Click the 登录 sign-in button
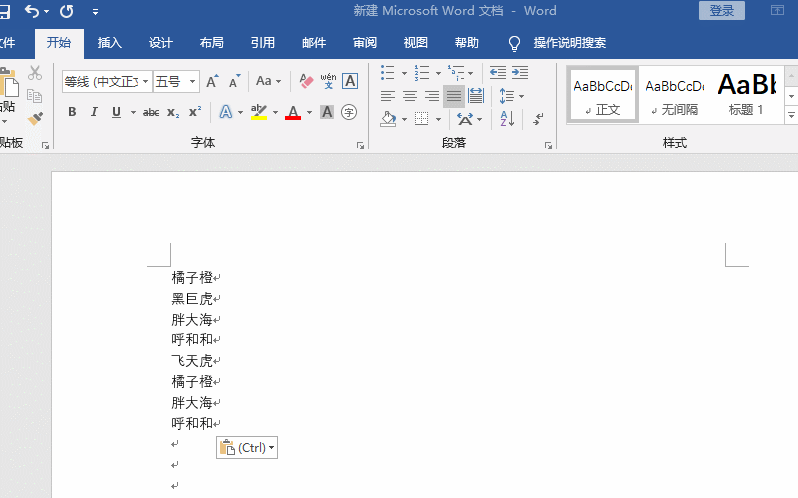Screen dimensions: 798x498 pos(722,11)
